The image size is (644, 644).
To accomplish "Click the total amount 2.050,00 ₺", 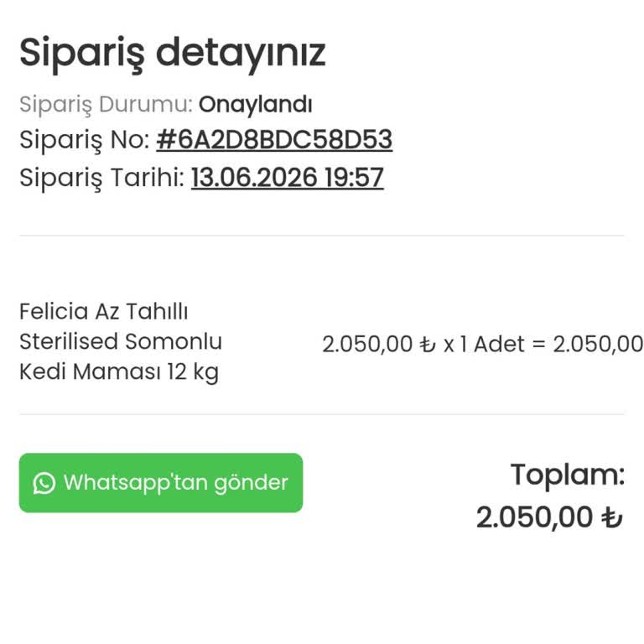I will pyautogui.click(x=549, y=517).
